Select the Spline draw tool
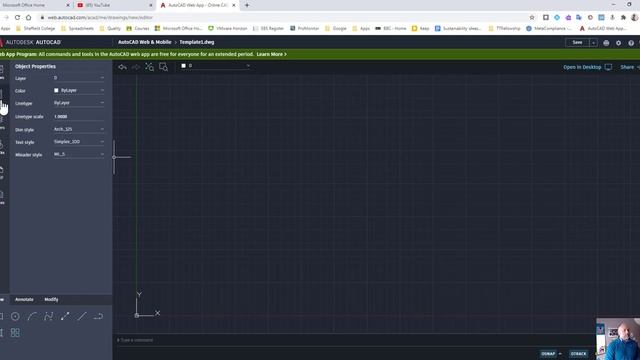 (49, 316)
